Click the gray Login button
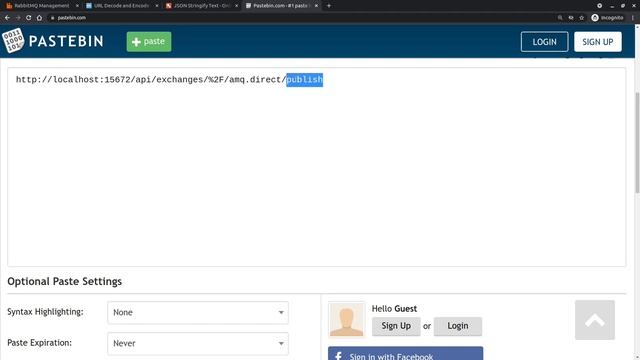Screen dimensions: 640x360 click(x=458, y=326)
